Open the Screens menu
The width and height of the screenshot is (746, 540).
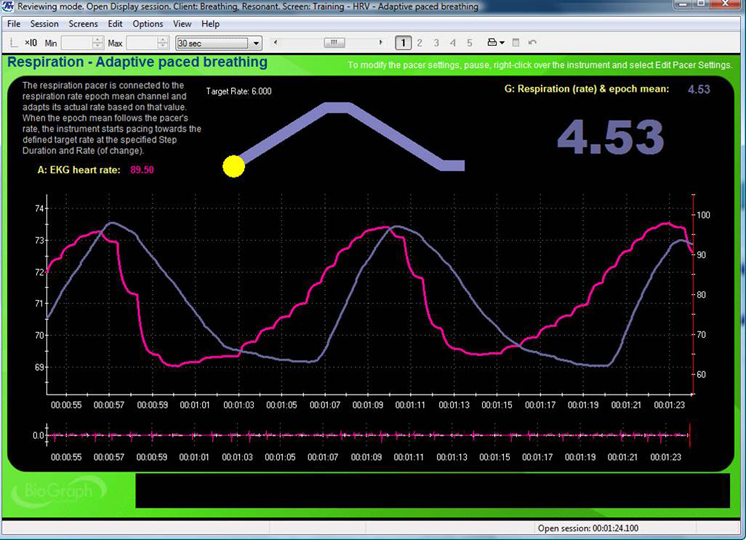pyautogui.click(x=83, y=23)
